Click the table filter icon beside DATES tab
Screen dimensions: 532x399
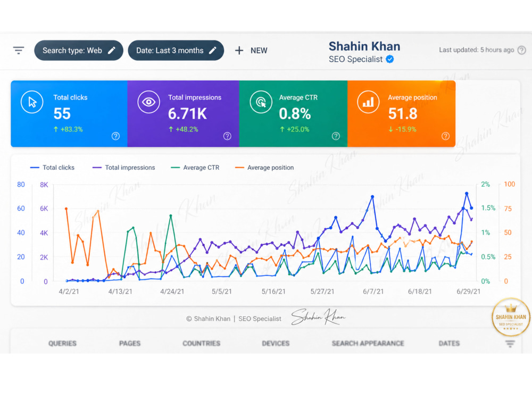[x=510, y=344]
